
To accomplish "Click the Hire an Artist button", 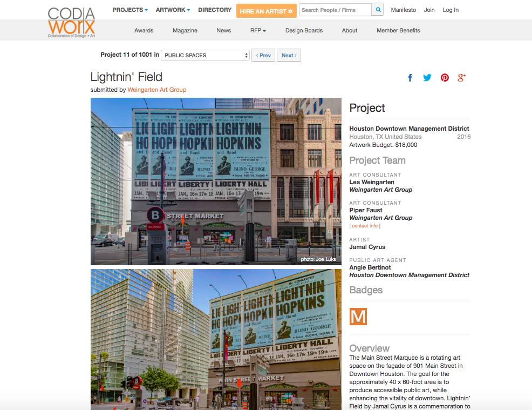I will 267,11.
